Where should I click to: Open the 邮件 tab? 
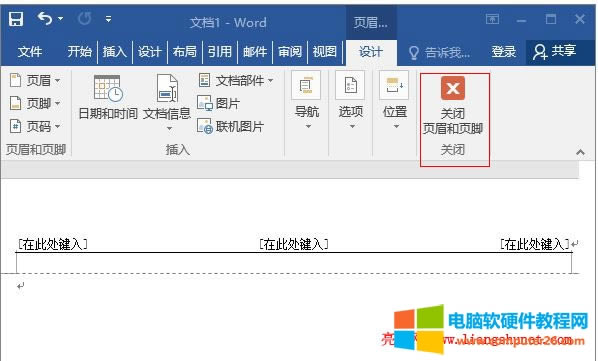pos(255,51)
